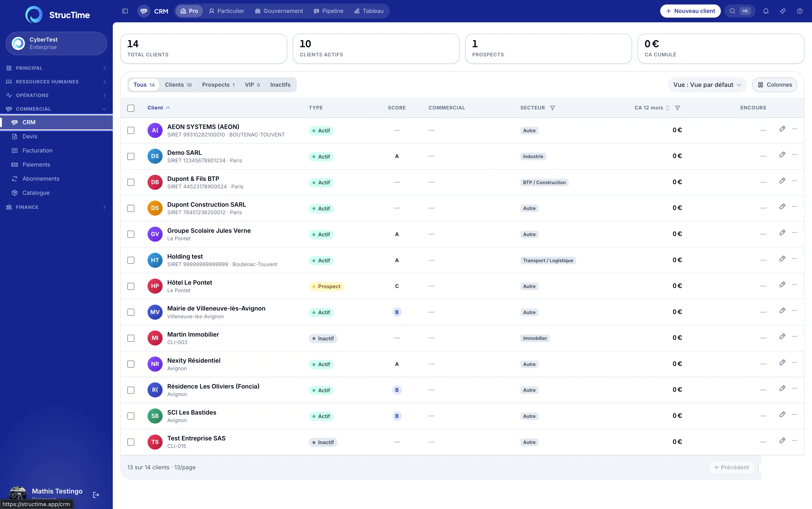Open Devis in the sidebar

[56, 136]
